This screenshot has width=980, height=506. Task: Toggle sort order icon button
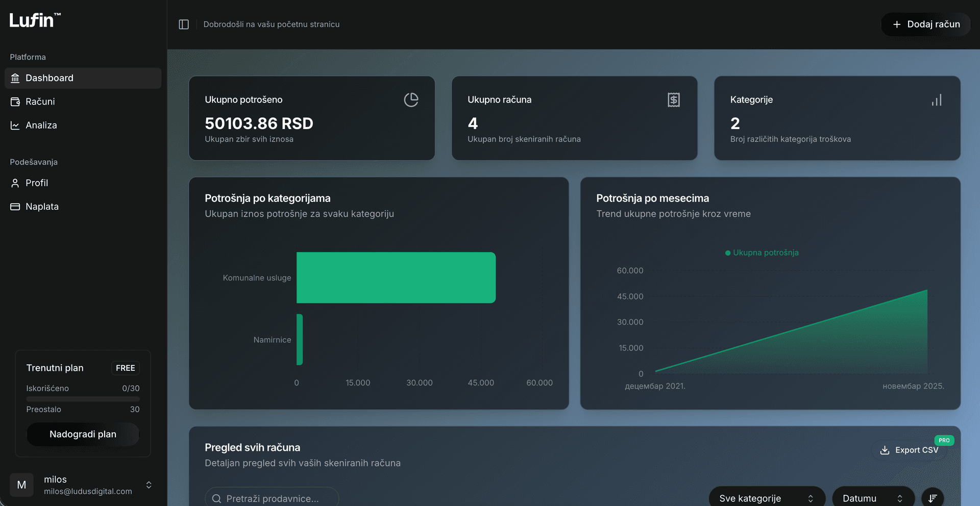point(932,498)
